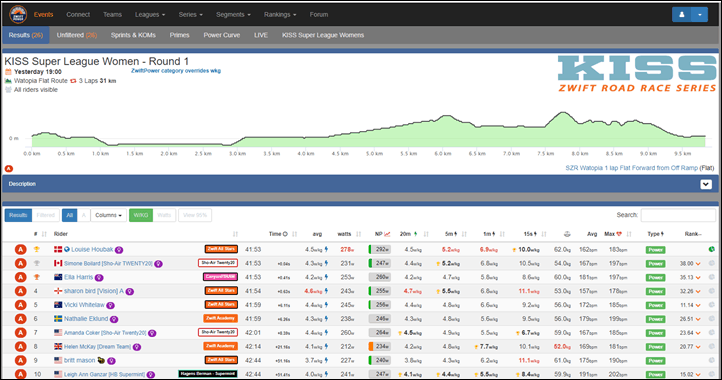This screenshot has width=722, height=380.
Task: Click category A badge in Vicki Whitelaw's row
Action: click(x=20, y=305)
